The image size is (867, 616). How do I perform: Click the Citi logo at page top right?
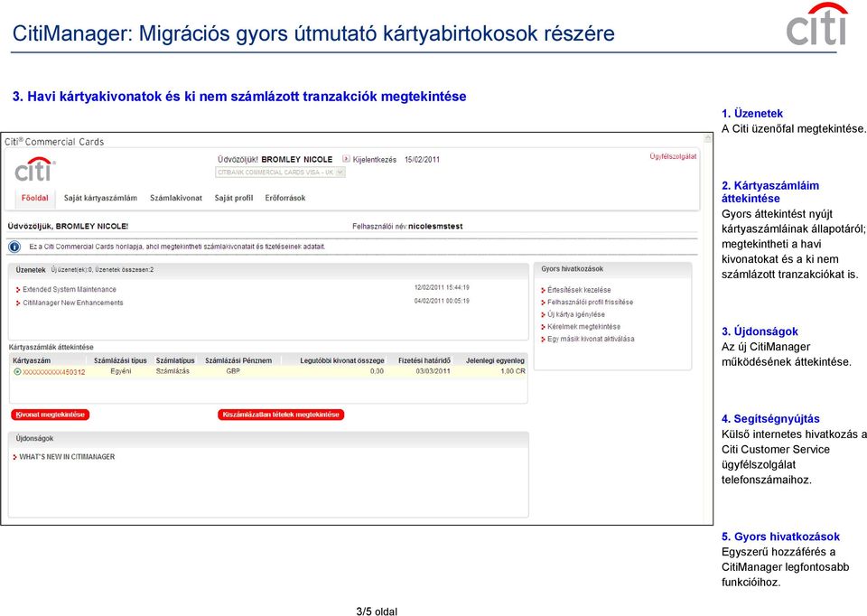[816, 24]
